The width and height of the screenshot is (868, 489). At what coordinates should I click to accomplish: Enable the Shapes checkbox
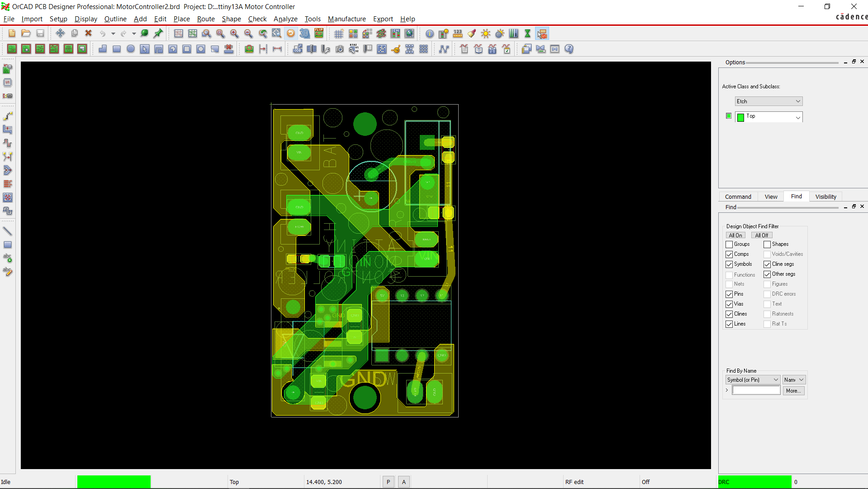coord(767,244)
